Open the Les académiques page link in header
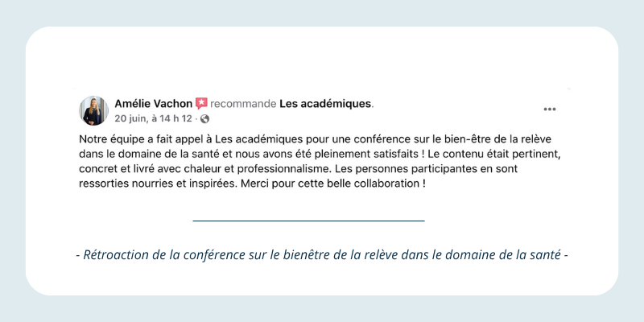 (x=325, y=104)
